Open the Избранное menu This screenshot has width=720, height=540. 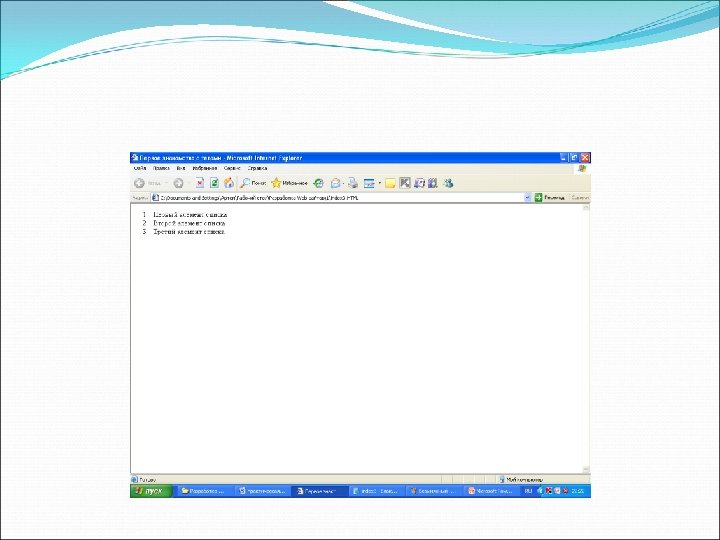[x=204, y=169]
